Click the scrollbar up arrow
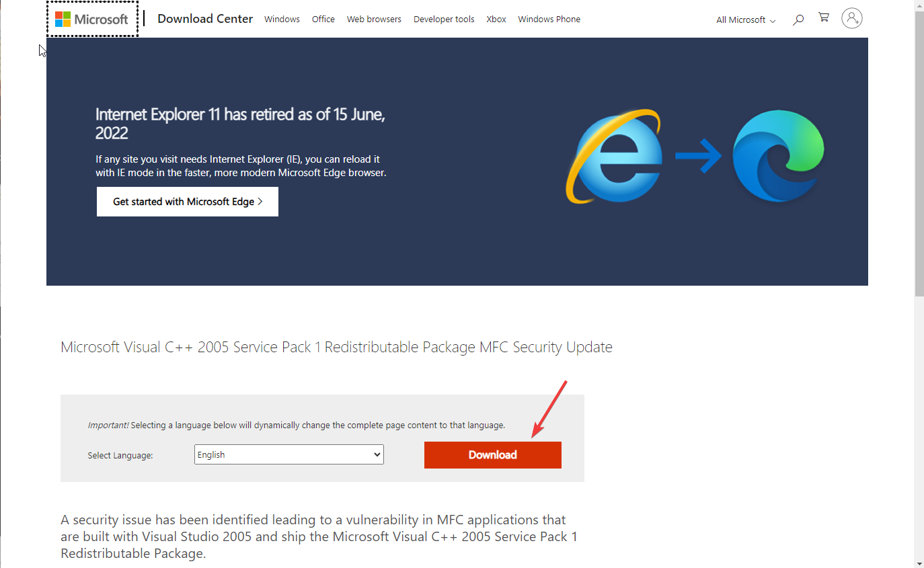This screenshot has height=568, width=924. [919, 5]
